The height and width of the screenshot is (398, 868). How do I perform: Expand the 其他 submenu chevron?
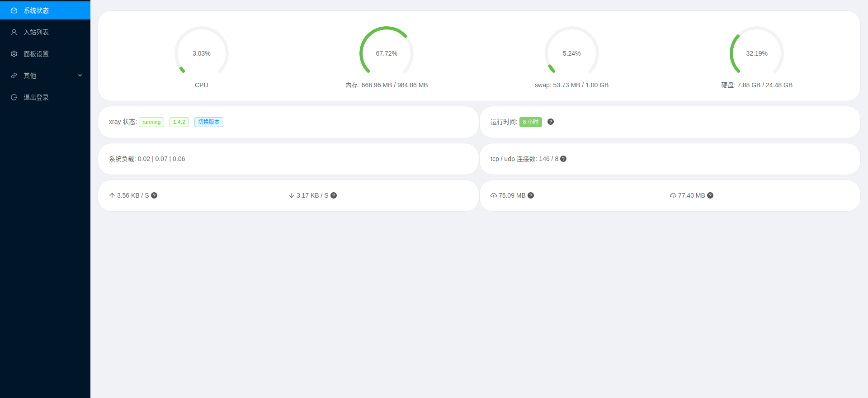point(80,76)
